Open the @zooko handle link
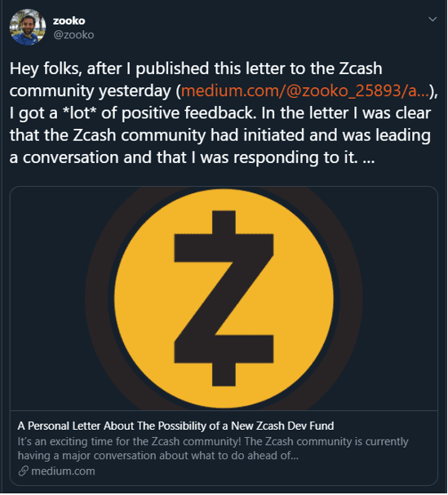This screenshot has height=495, width=448. tap(73, 35)
